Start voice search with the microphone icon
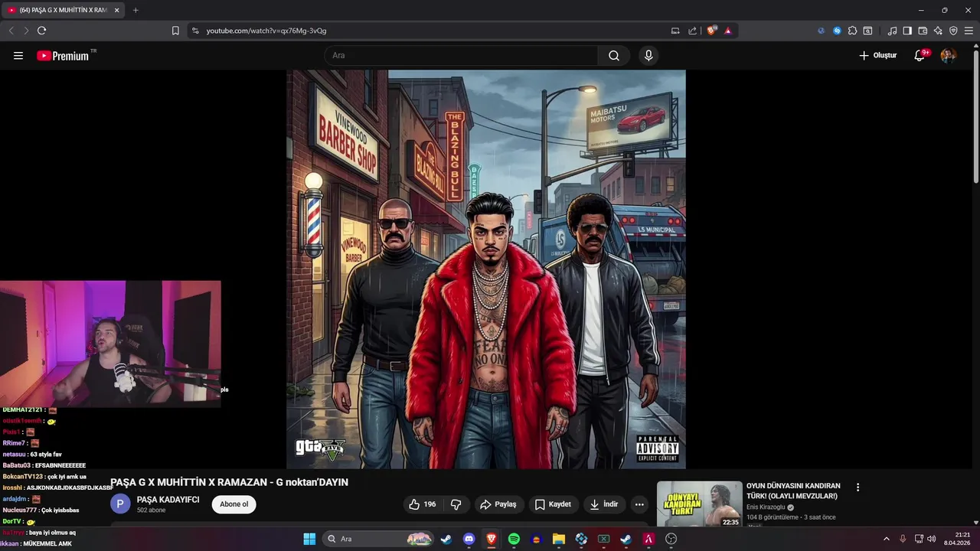Screen dimensions: 980x551 point(648,55)
